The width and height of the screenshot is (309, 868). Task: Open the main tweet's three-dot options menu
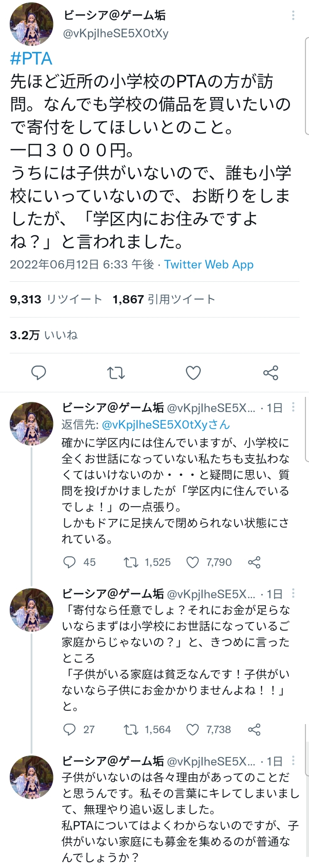[293, 15]
